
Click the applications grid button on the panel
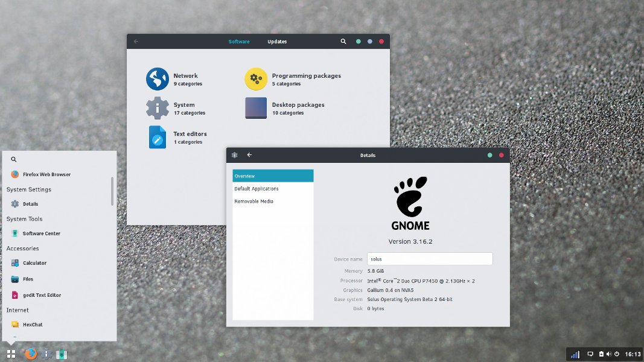pyautogui.click(x=11, y=354)
